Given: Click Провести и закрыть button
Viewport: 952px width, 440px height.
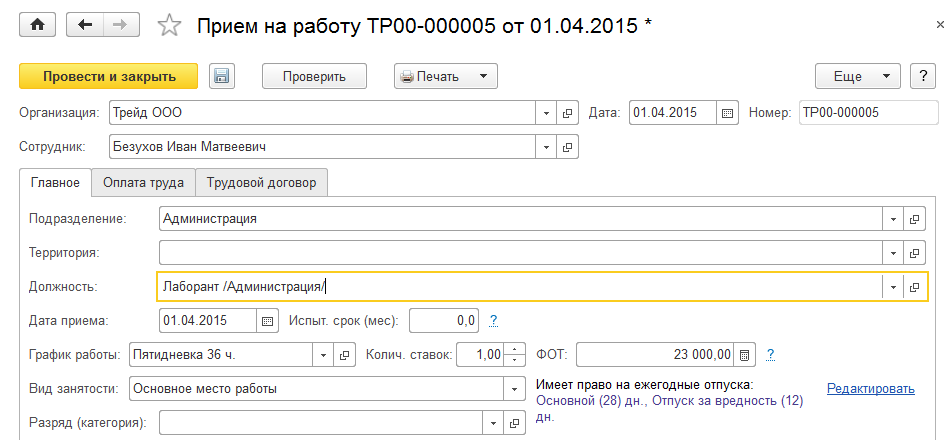Looking at the screenshot, I should 109,76.
